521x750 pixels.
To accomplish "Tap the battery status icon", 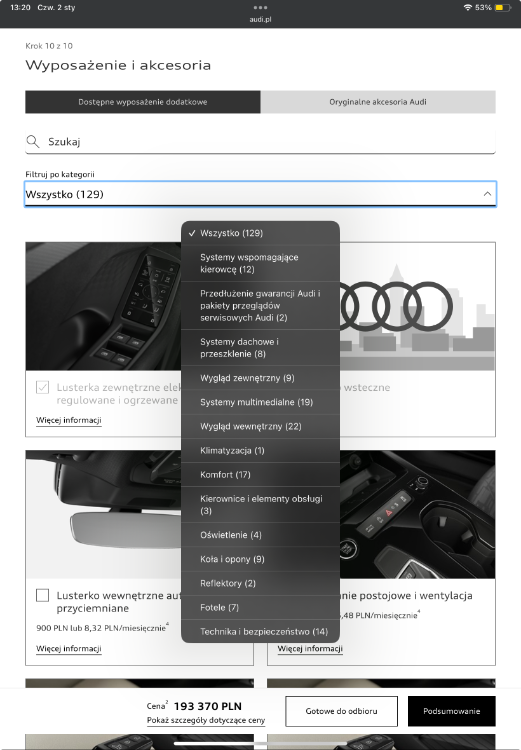I will click(502, 8).
